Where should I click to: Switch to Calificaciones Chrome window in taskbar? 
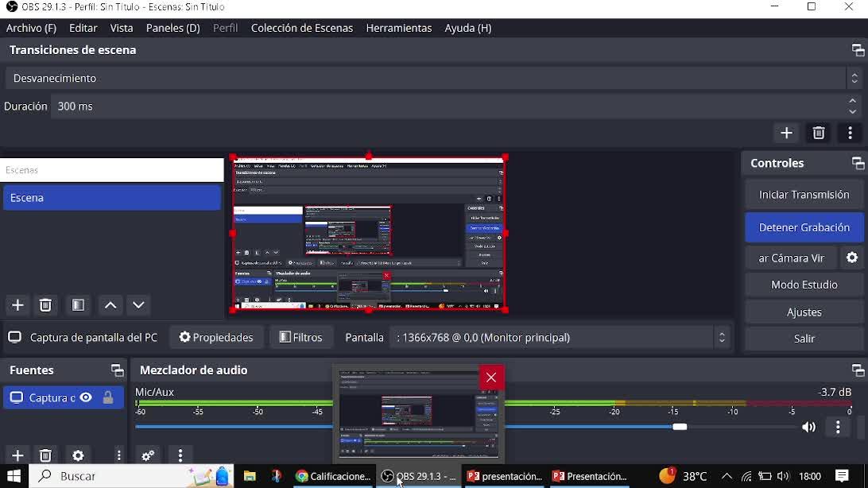coord(333,476)
